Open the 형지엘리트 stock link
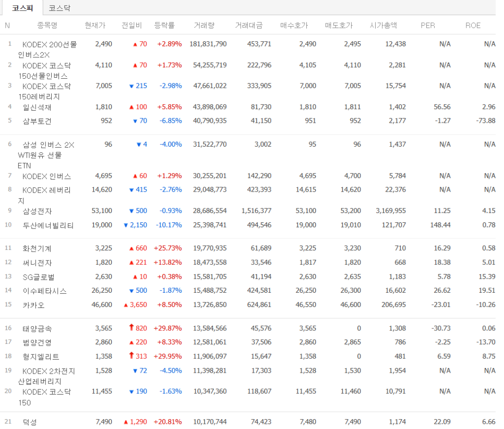Viewport: 504px width, 429px height. [41, 356]
